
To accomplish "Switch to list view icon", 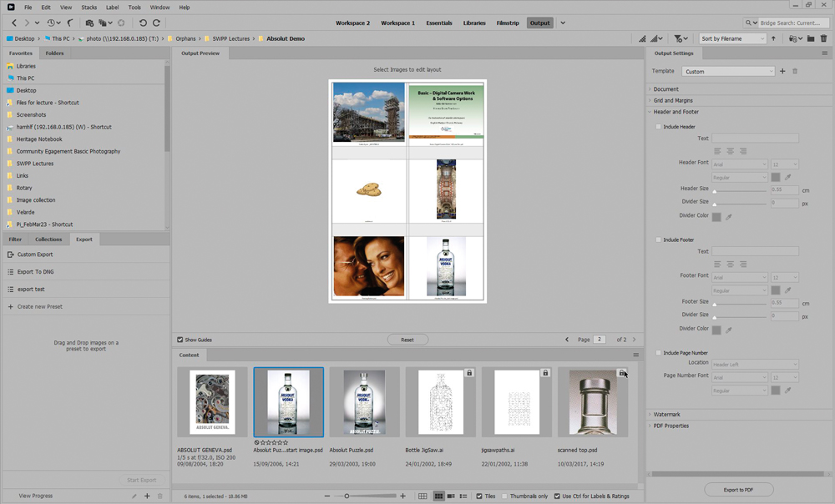I will tap(463, 496).
